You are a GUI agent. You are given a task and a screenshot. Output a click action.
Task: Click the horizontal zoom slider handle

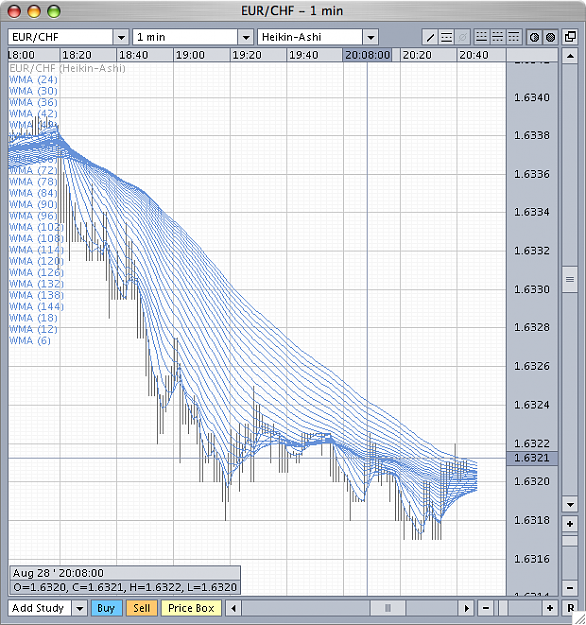503,608
